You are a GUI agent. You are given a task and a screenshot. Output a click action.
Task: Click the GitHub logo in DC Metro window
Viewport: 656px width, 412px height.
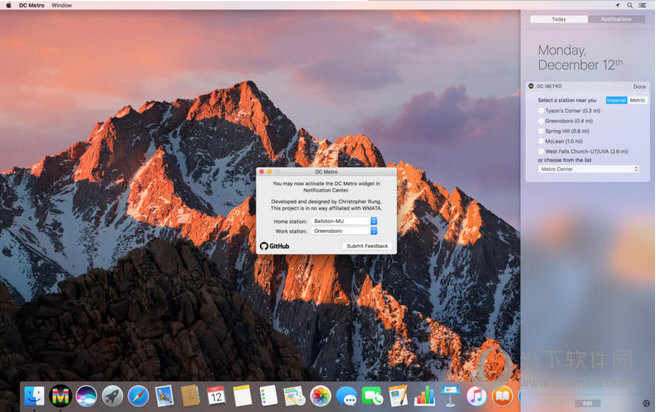[274, 246]
